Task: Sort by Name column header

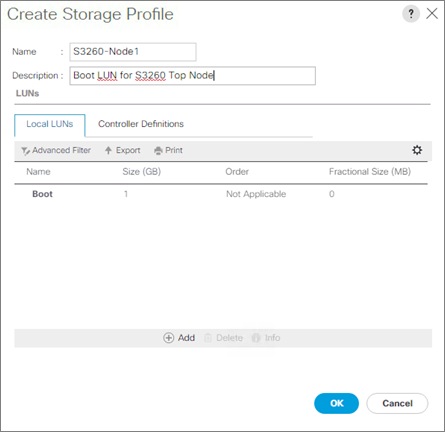Action: click(38, 172)
